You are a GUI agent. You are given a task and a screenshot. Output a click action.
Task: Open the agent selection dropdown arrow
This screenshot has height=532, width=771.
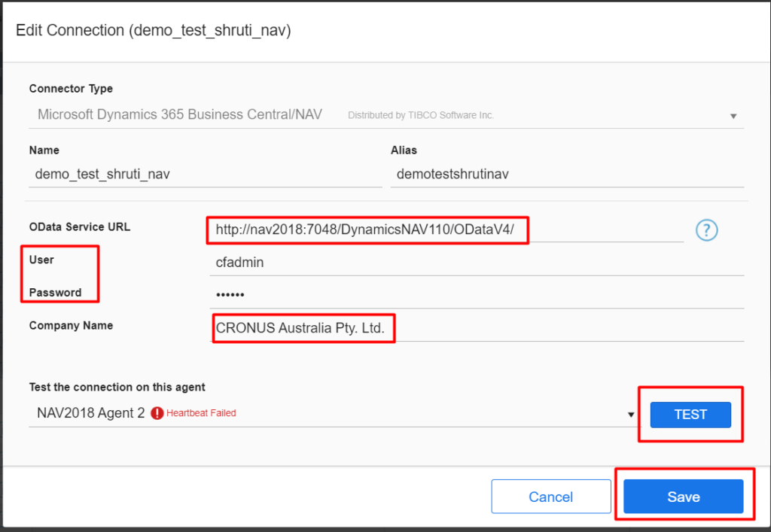point(631,415)
